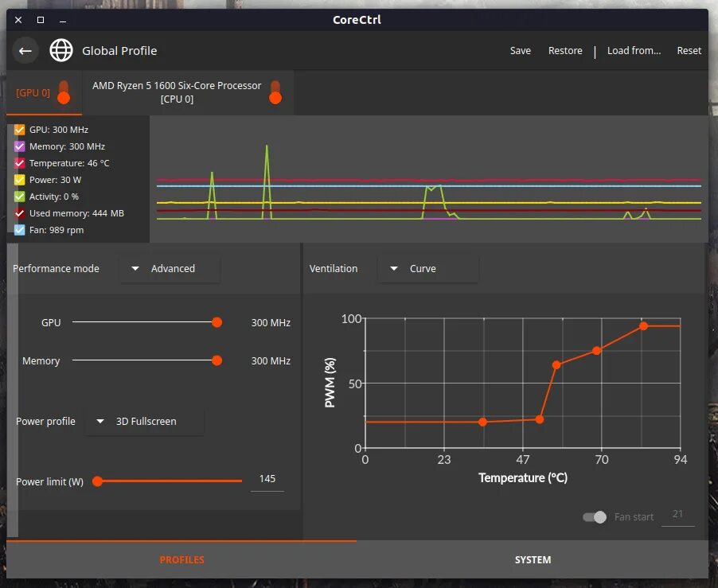Image resolution: width=718 pixels, height=588 pixels.
Task: Open the Ventilation Curve dropdown
Action: [428, 269]
